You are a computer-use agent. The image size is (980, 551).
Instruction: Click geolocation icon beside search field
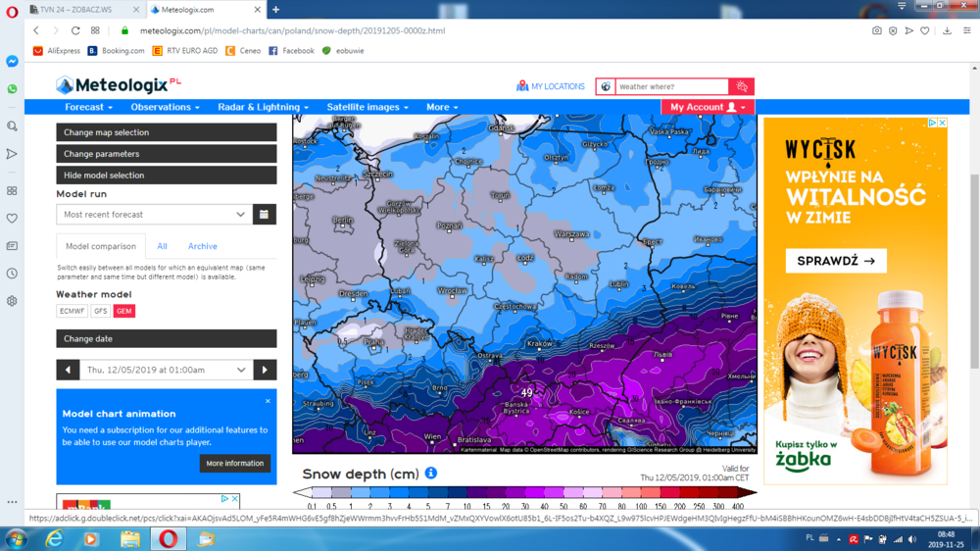click(606, 86)
